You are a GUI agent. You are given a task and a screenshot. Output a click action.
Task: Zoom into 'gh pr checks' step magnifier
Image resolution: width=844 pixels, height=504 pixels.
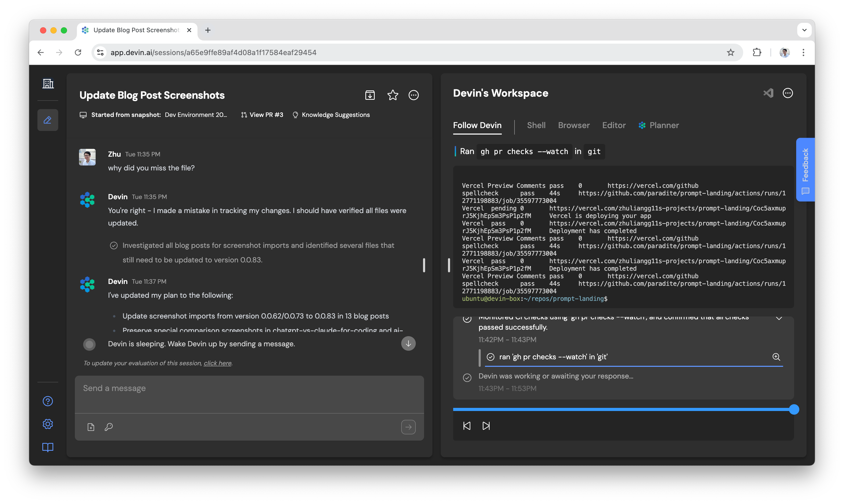click(776, 357)
